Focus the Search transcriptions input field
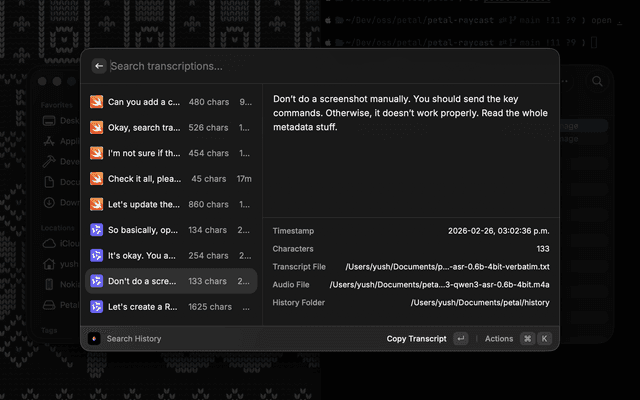The height and width of the screenshot is (400, 640). [300, 66]
